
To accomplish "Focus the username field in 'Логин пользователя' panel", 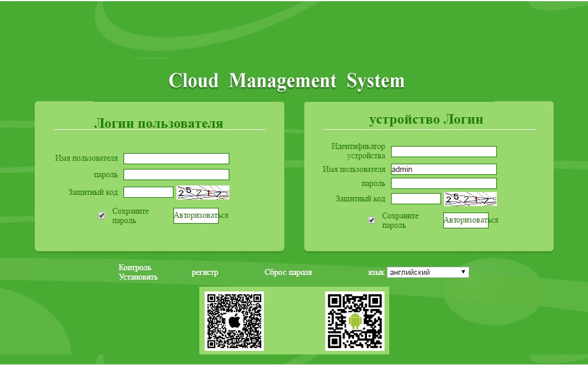I will [x=176, y=158].
